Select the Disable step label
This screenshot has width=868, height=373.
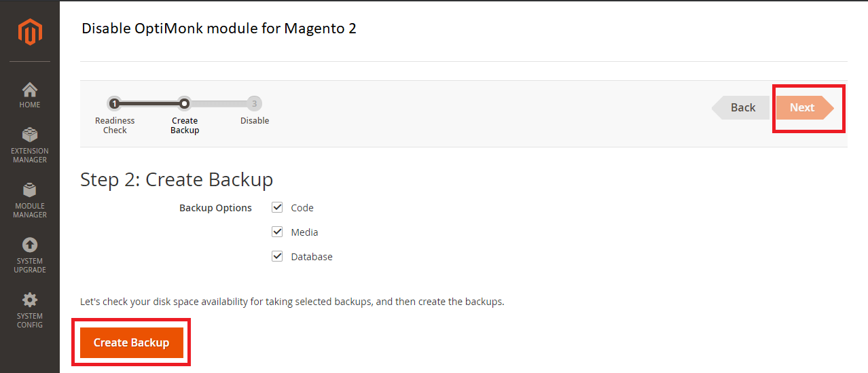pos(255,121)
